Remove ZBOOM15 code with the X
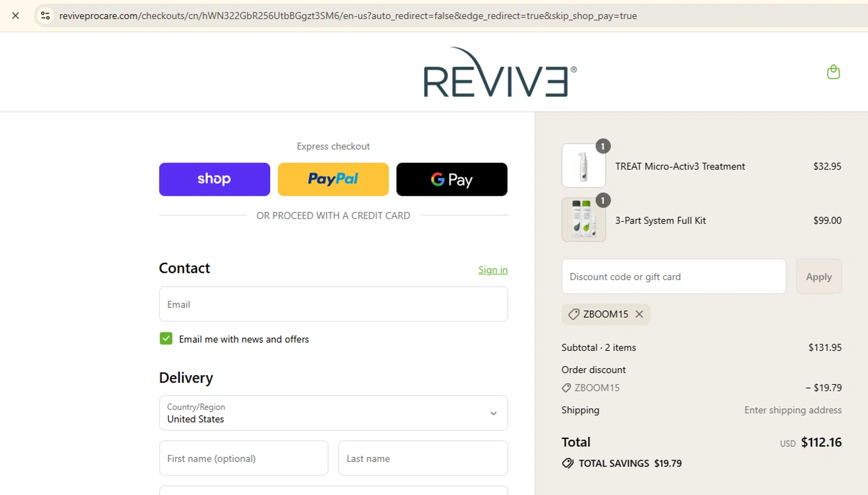868x495 pixels. pyautogui.click(x=639, y=314)
